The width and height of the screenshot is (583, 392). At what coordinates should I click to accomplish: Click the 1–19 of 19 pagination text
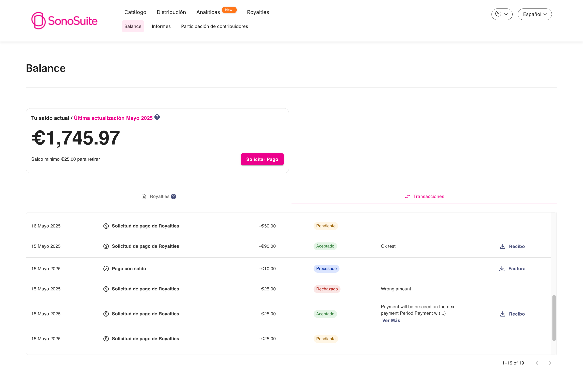(513, 363)
